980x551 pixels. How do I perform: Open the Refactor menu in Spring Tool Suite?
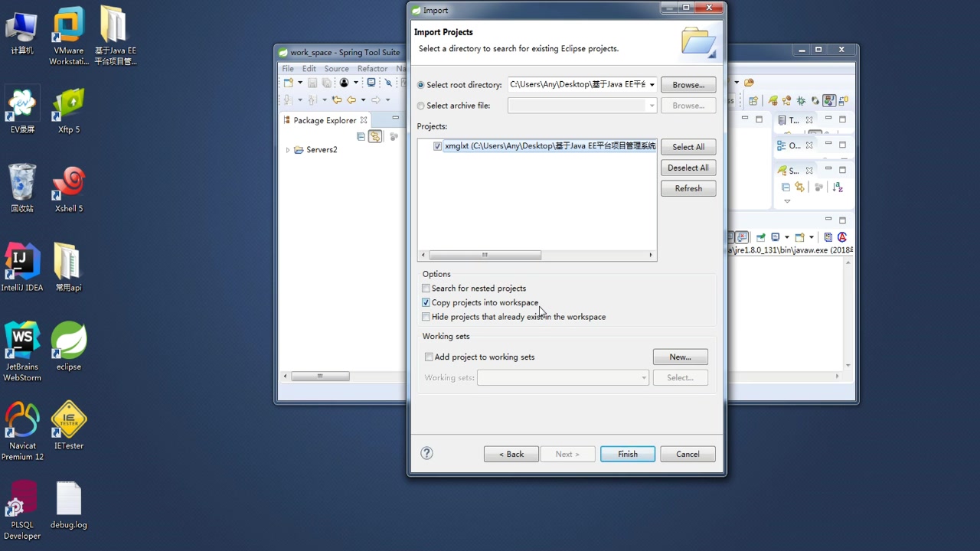click(373, 69)
